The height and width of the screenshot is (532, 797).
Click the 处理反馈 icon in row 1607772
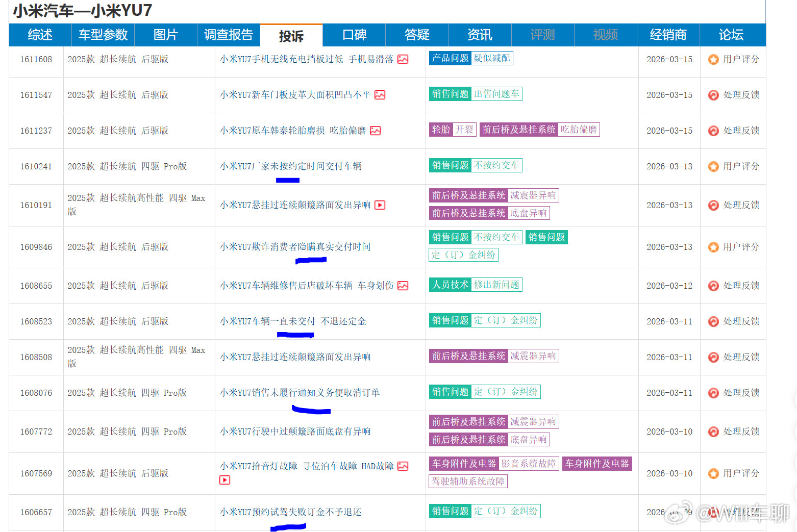(713, 432)
